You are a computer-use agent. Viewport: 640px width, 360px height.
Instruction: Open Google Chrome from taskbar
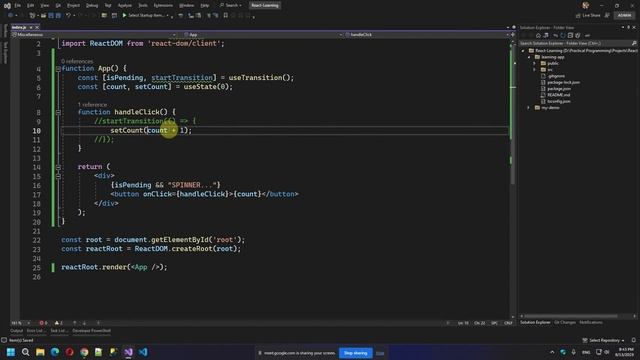click(84, 352)
